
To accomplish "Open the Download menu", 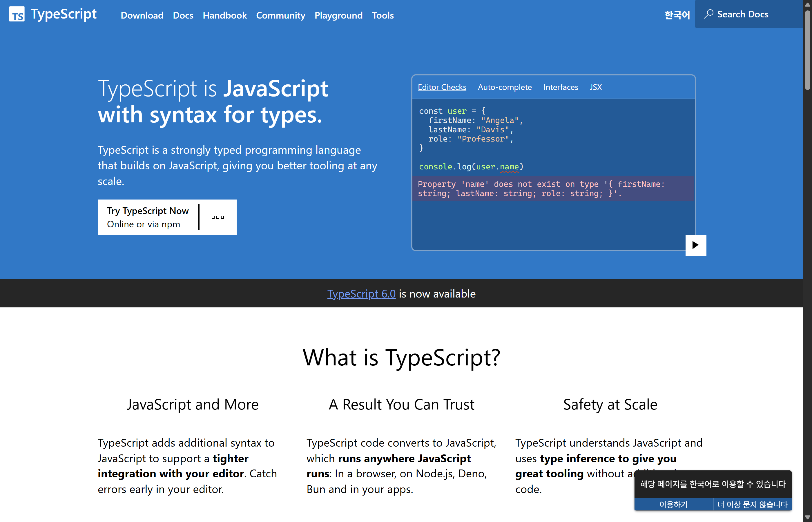I will click(142, 15).
